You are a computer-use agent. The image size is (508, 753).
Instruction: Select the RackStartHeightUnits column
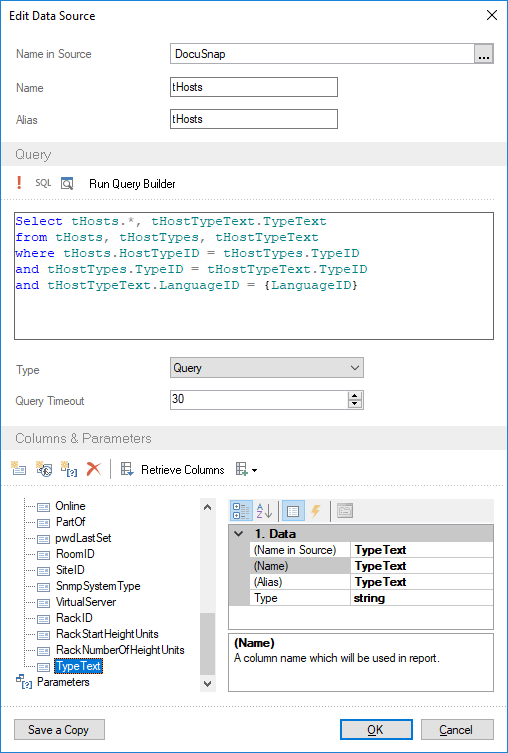107,634
